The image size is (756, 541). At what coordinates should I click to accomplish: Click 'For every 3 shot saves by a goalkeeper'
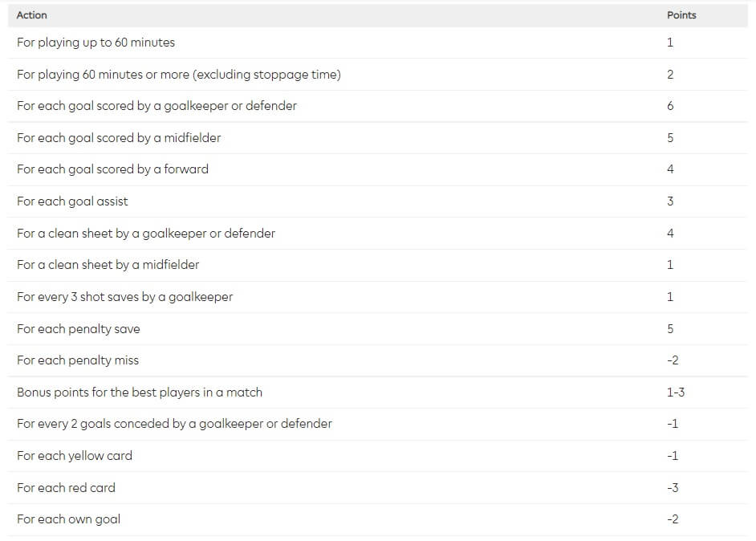pyautogui.click(x=125, y=297)
